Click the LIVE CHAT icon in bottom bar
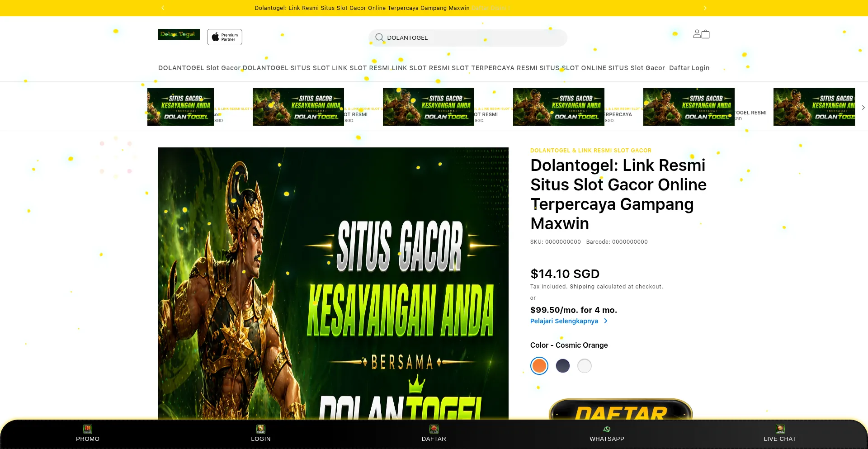 [780, 429]
